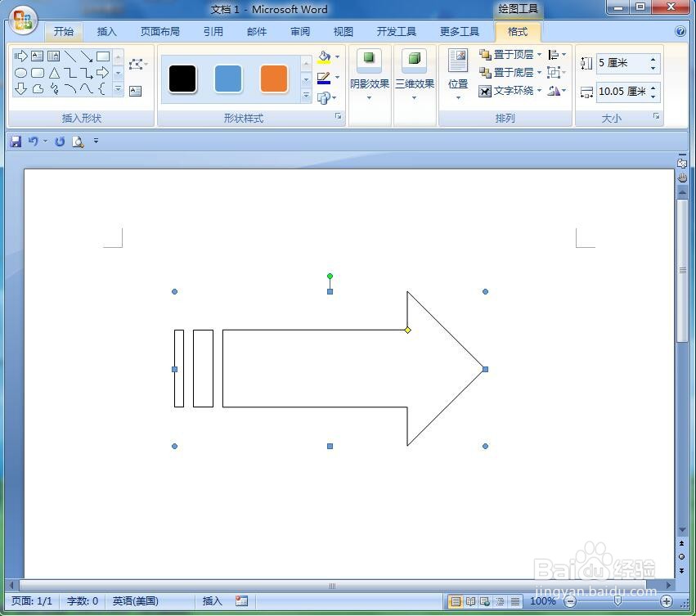This screenshot has height=616, width=696.
Task: Save the document from quick access toolbar
Action: 16,142
